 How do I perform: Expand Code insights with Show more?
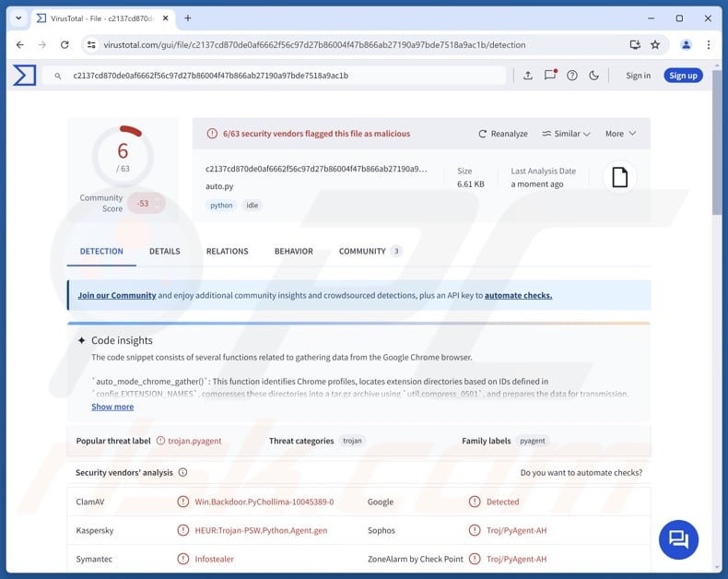pos(112,408)
